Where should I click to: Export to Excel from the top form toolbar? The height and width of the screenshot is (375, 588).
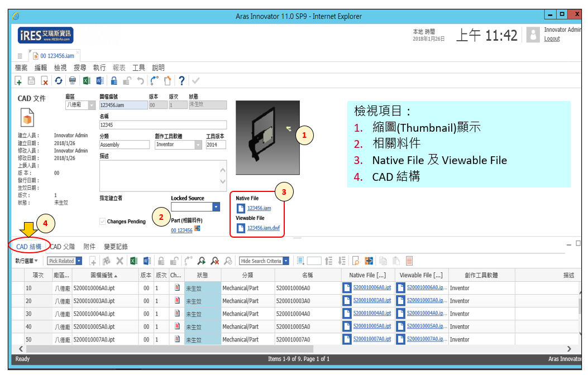point(87,80)
